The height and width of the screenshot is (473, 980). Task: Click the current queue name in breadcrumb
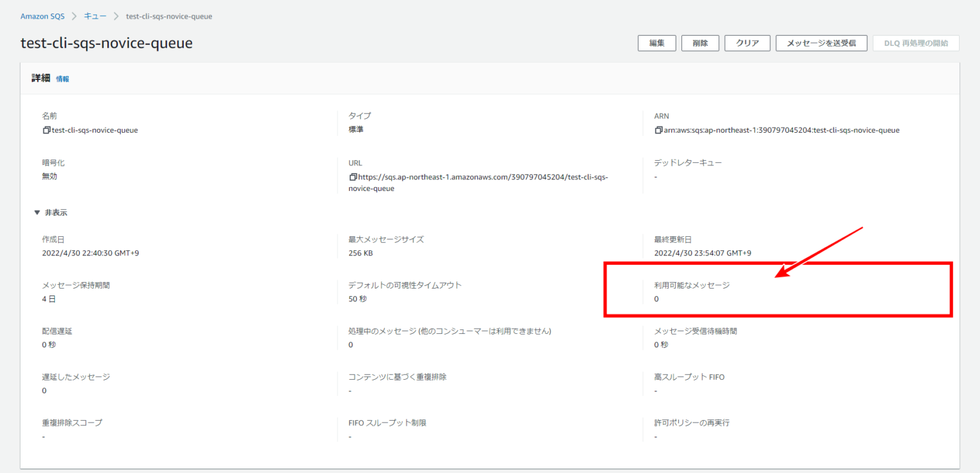(169, 16)
